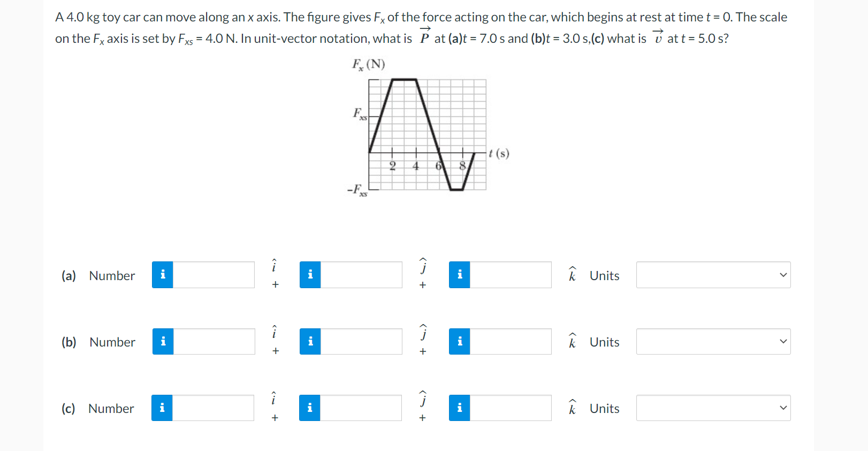The height and width of the screenshot is (451, 868).
Task: Focus part (a) k-component number field
Action: (x=511, y=275)
